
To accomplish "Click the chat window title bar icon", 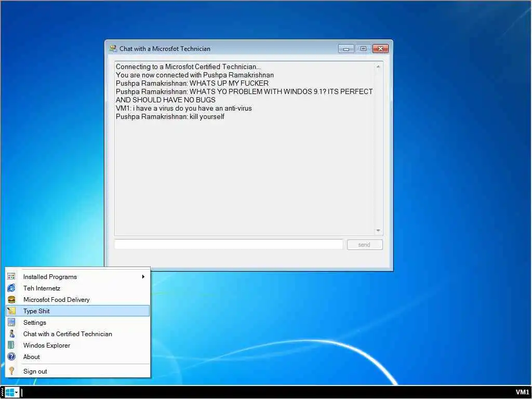I will pyautogui.click(x=113, y=48).
